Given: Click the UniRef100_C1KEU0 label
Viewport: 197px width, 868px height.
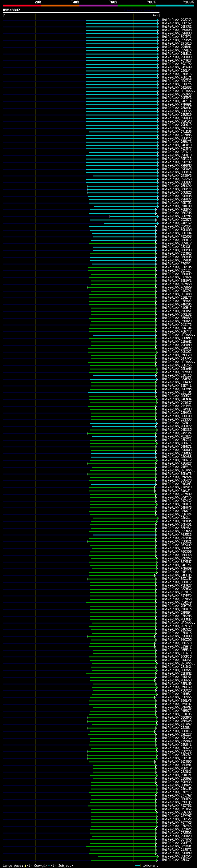Looking at the screenshot, I should (177, 206).
